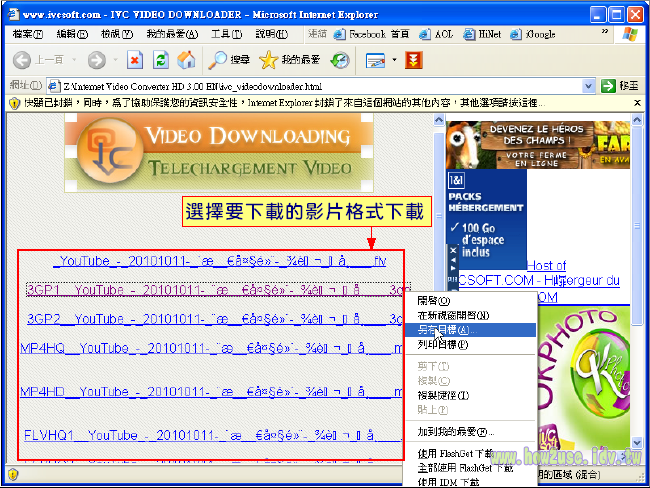This screenshot has width=650, height=488.
Task: Click the Mail toolbar icon
Action: (376, 61)
